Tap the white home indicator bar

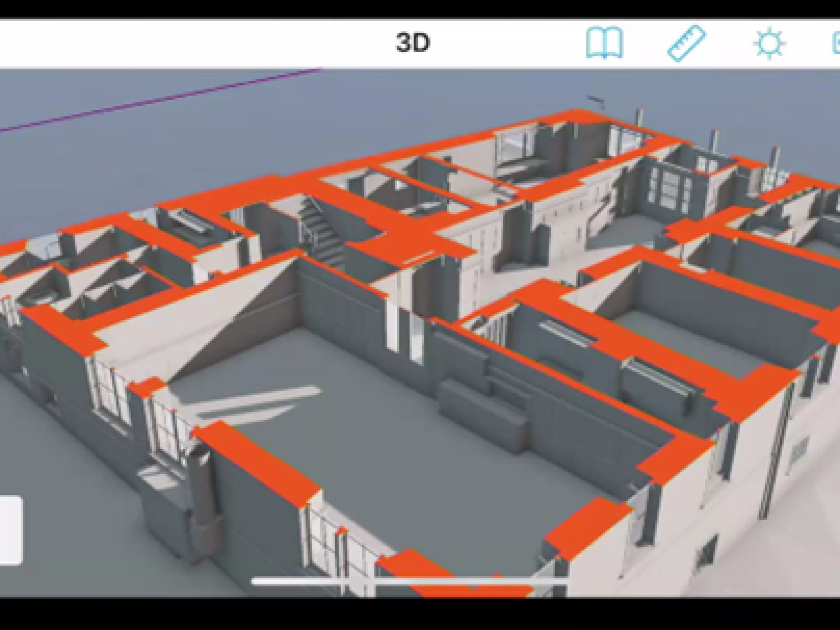click(409, 581)
